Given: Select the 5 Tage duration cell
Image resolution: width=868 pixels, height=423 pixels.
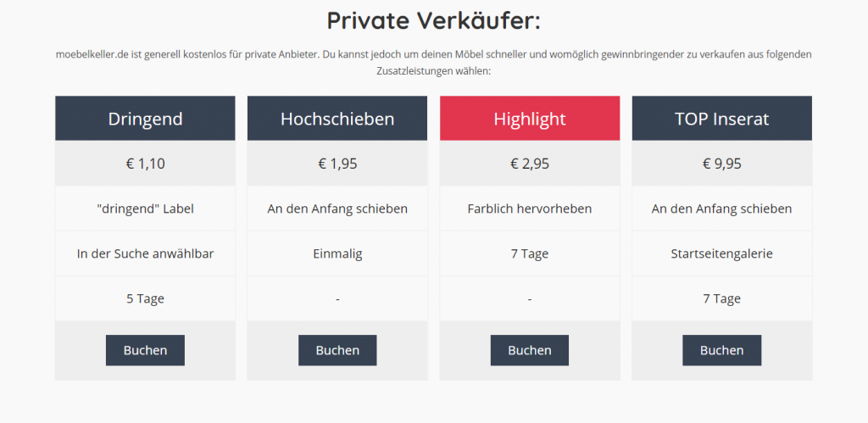Looking at the screenshot, I should coord(145,298).
